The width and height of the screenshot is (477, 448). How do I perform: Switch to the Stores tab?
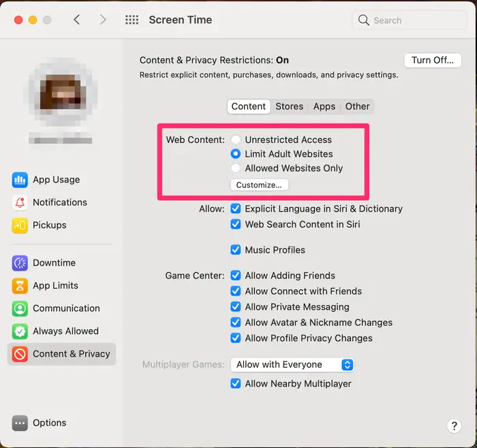290,106
